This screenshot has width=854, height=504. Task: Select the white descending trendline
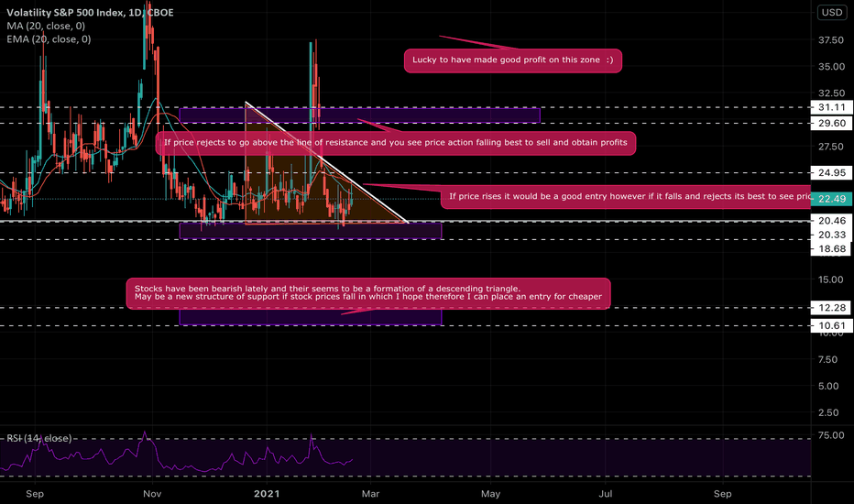point(326,162)
